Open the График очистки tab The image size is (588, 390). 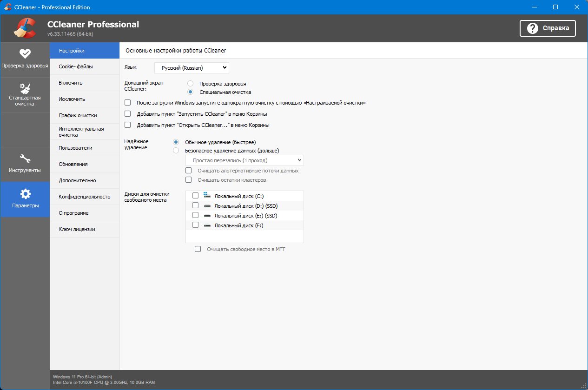[85, 115]
